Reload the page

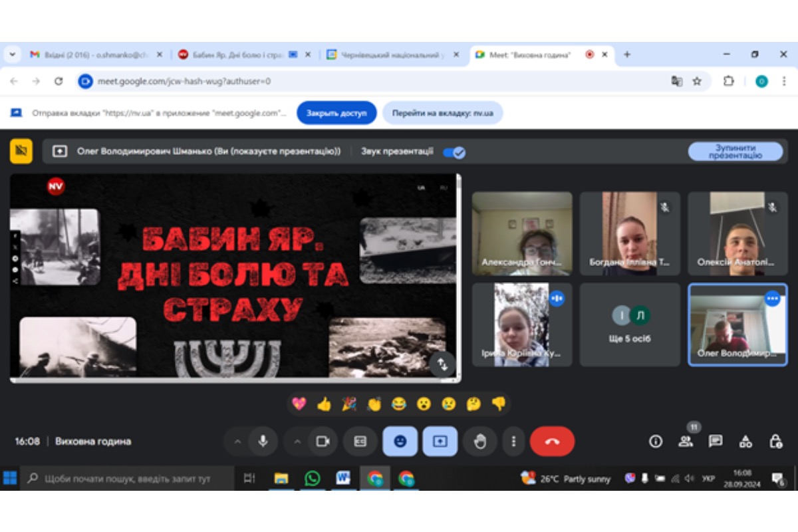point(59,81)
